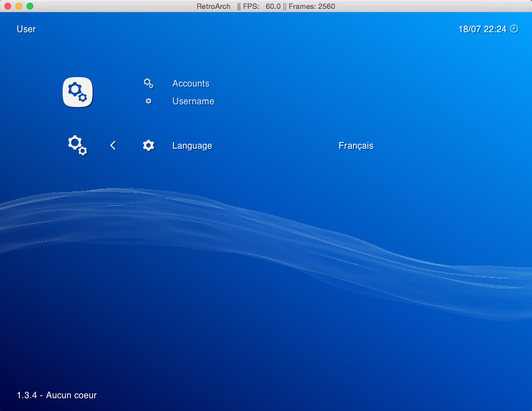Viewport: 532px width, 411px height.
Task: Click the '1.3.4 - Aucun coeur' version text
Action: pos(57,395)
